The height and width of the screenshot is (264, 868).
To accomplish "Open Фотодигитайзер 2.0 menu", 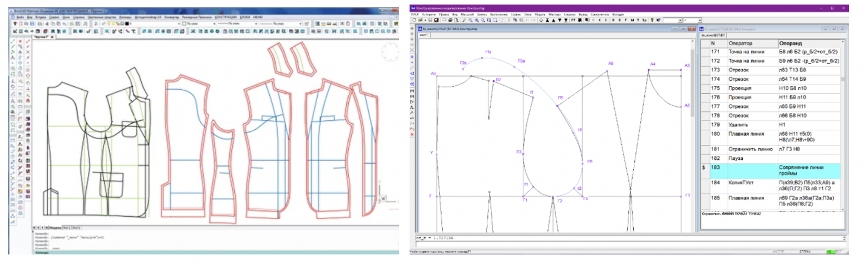I will 148,17.
